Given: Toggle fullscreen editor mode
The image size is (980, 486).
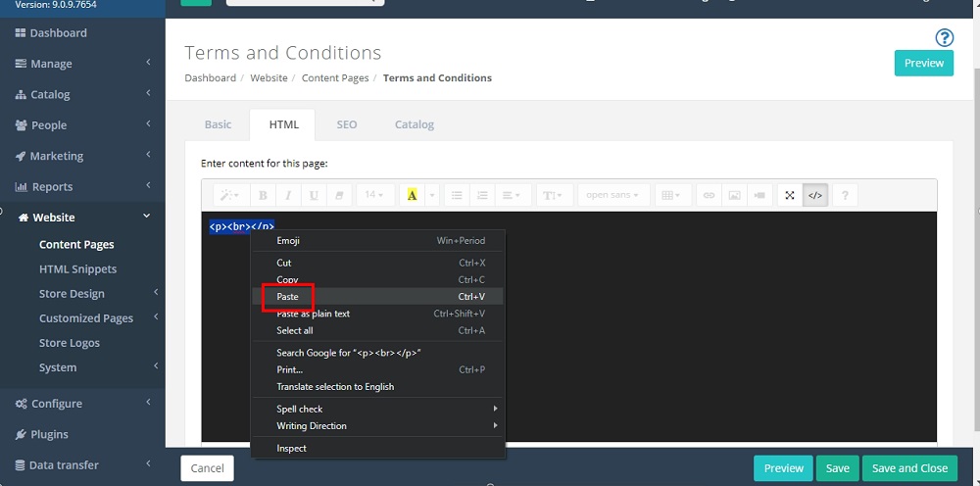Looking at the screenshot, I should click(x=790, y=195).
